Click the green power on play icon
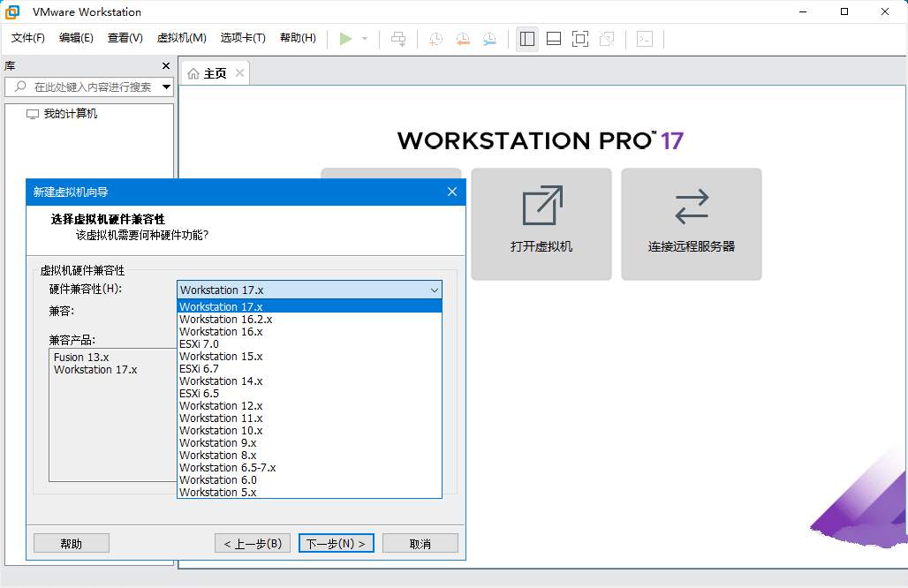Viewport: 908px width, 588px height. (345, 38)
